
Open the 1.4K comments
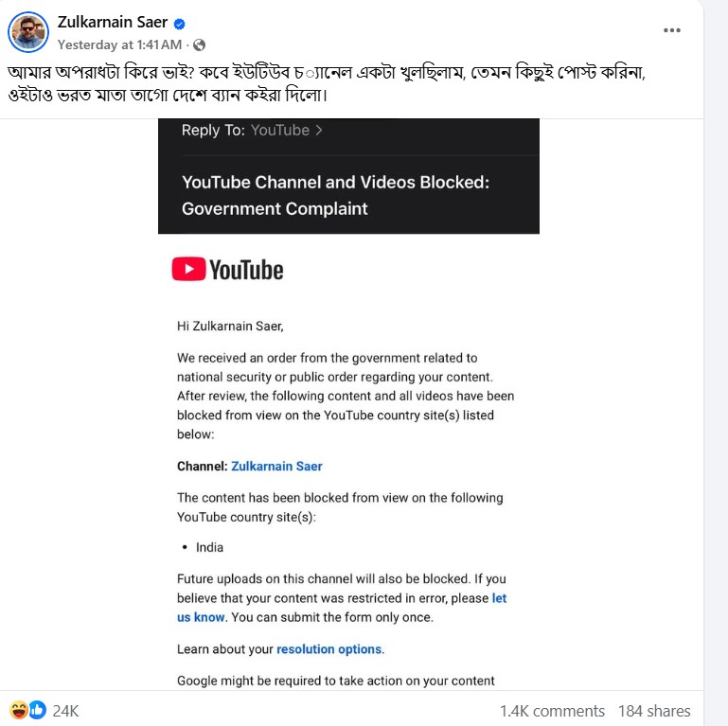click(x=552, y=711)
